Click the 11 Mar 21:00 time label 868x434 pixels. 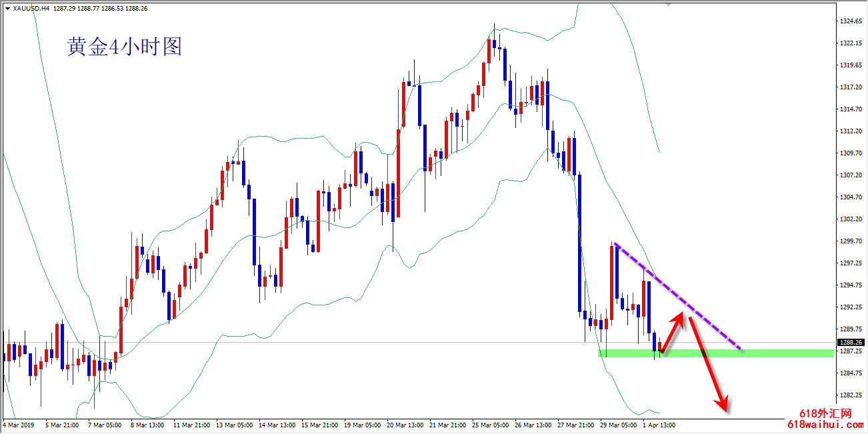193,425
